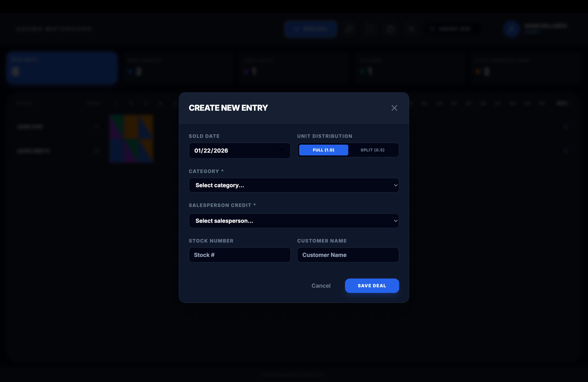Click the profile avatar icon in the top-right corner
The image size is (588, 382).
pos(511,29)
